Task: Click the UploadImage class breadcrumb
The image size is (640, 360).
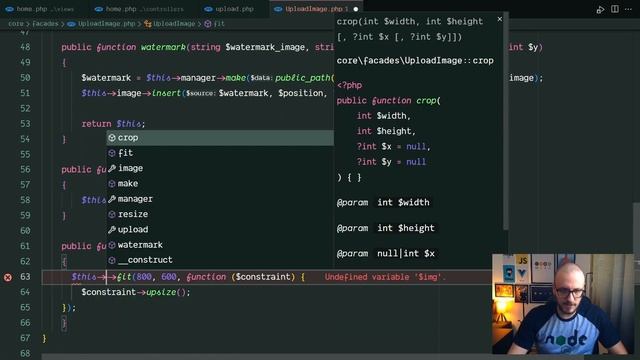Action: pyautogui.click(x=174, y=24)
